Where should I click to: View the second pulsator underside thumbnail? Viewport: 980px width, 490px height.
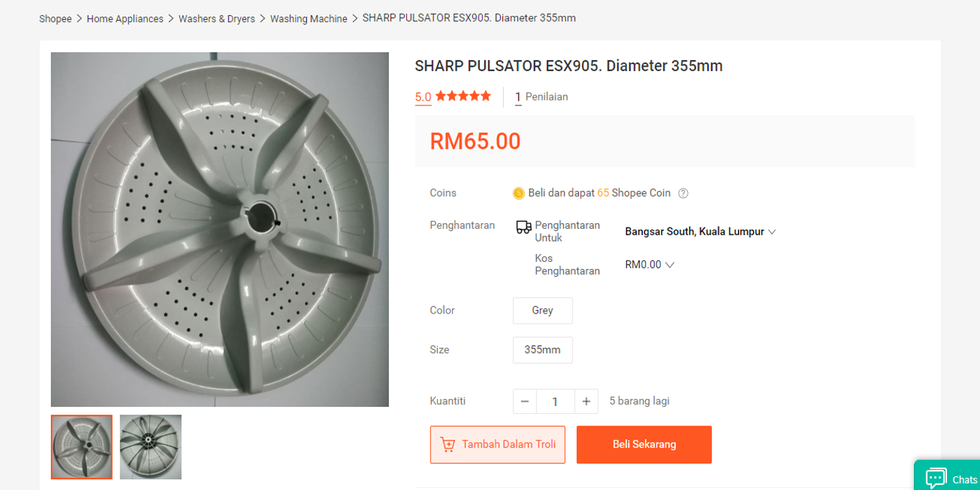pyautogui.click(x=151, y=447)
